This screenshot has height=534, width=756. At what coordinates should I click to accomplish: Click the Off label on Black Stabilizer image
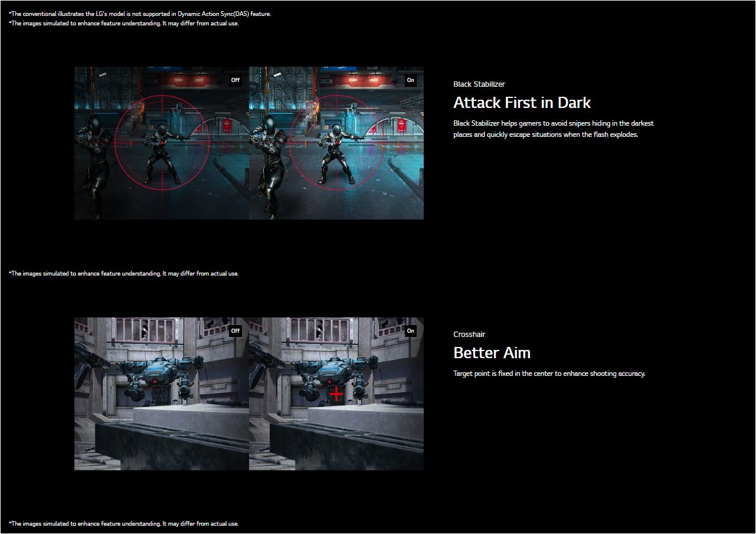pos(235,80)
